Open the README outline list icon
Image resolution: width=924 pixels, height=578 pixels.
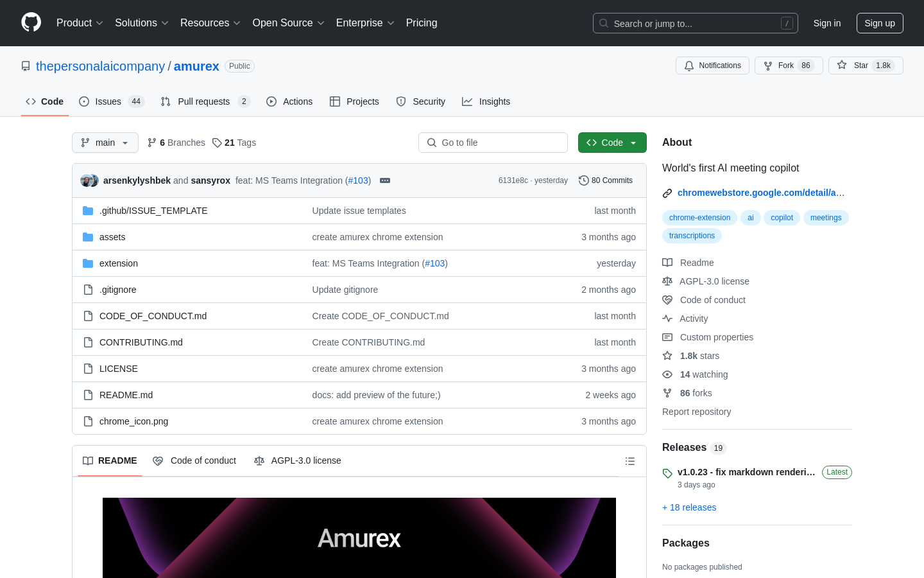pos(630,461)
